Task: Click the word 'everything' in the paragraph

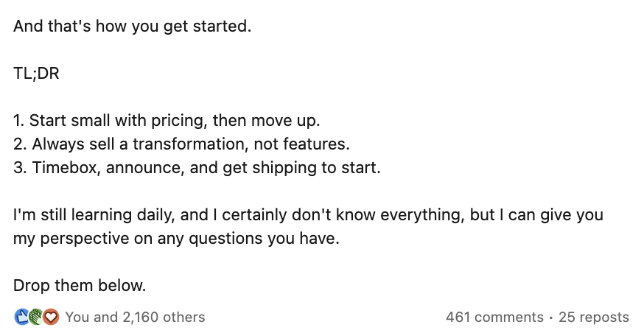Action: tap(427, 215)
